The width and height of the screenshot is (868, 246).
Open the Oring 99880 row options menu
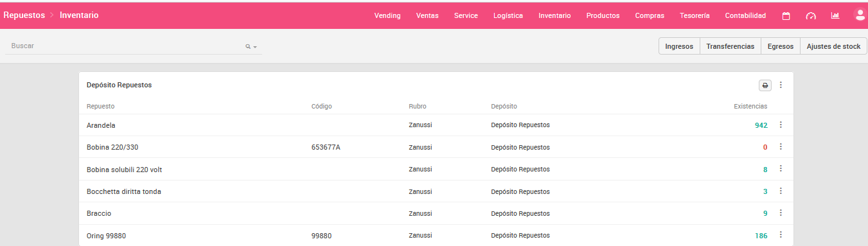tap(781, 235)
